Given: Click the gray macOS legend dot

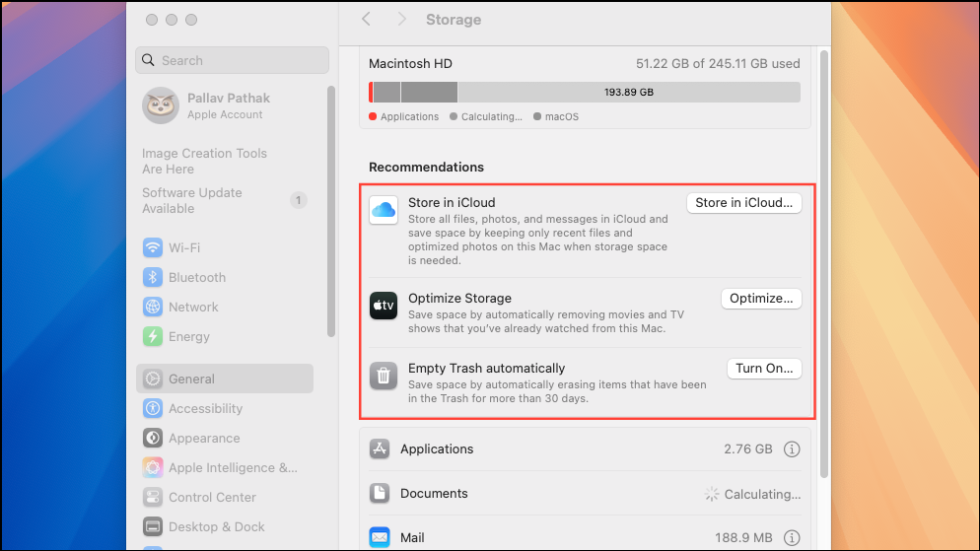Looking at the screenshot, I should (x=537, y=116).
